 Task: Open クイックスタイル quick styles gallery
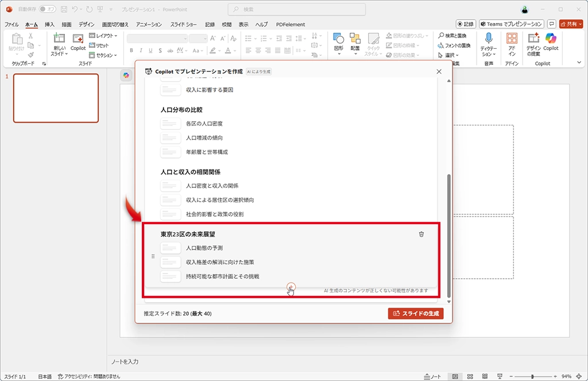point(373,44)
